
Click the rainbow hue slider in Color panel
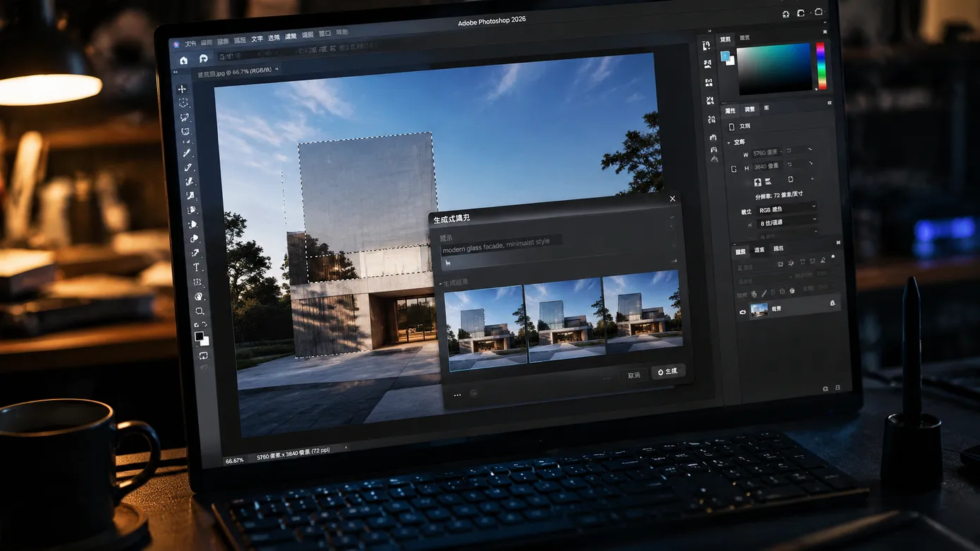tap(821, 65)
